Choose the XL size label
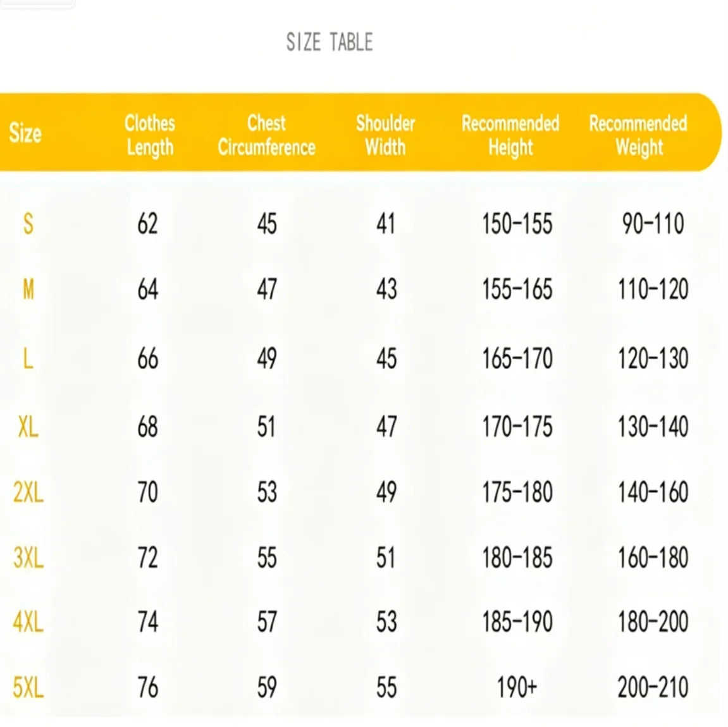This screenshot has width=728, height=727. coord(28,426)
